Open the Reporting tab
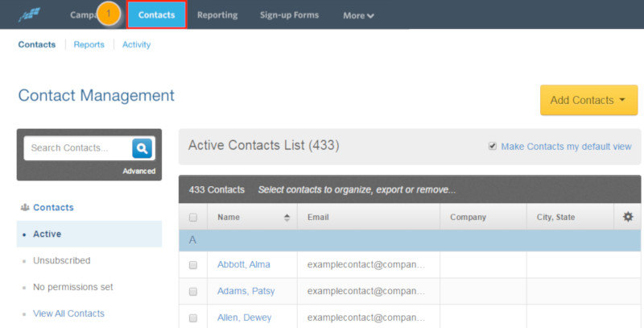644x328 pixels. pyautogui.click(x=217, y=15)
